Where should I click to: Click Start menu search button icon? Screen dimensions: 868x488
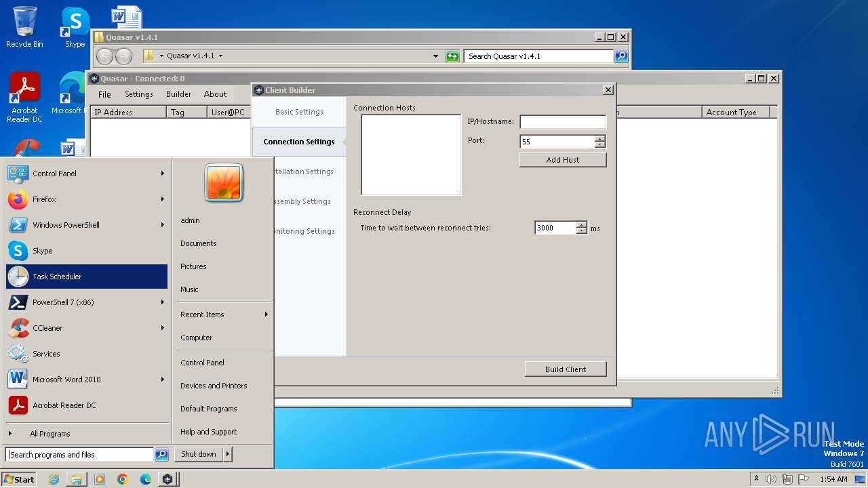point(161,455)
